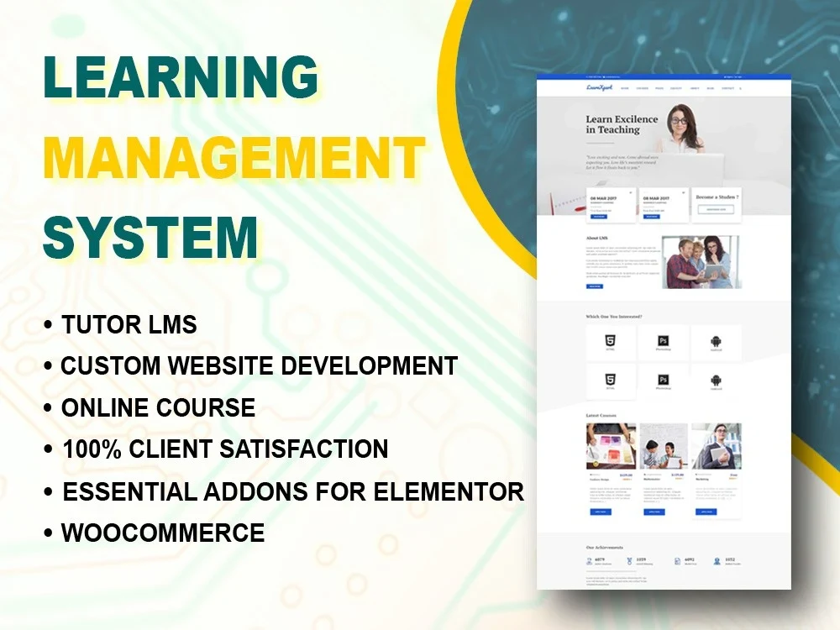
Task: Select the upper-row HTML5 category icon
Action: coord(610,341)
